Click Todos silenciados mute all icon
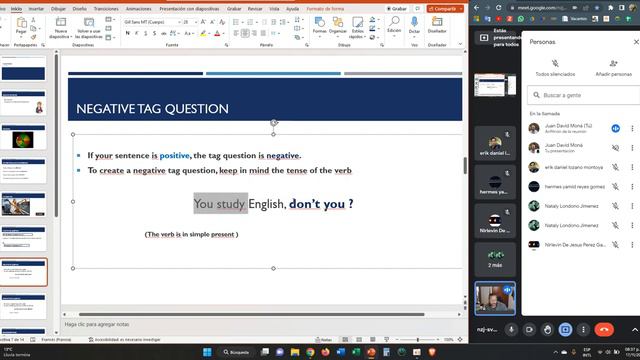 tap(555, 64)
